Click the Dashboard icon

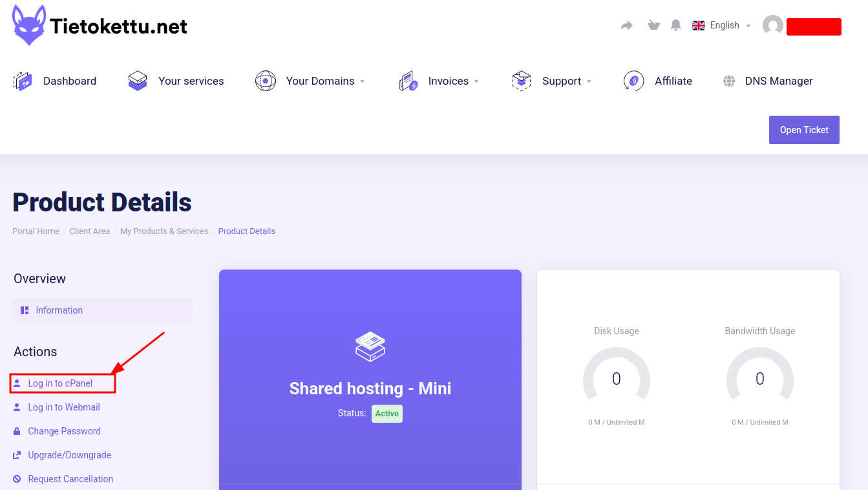pos(23,81)
